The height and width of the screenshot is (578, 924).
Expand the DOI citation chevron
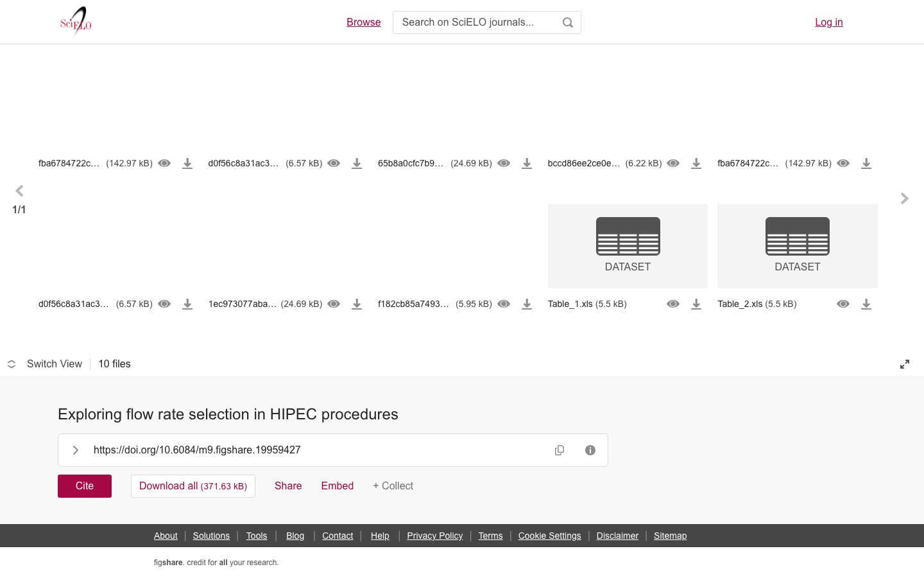click(75, 450)
